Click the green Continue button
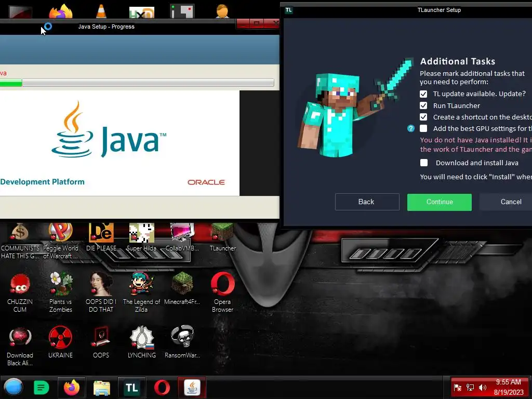532x399 pixels. click(440, 202)
